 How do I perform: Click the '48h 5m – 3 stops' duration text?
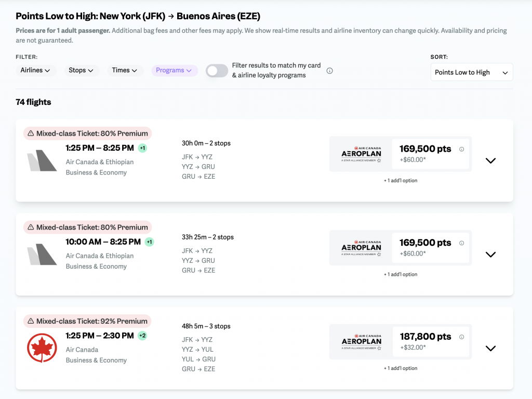pyautogui.click(x=206, y=326)
